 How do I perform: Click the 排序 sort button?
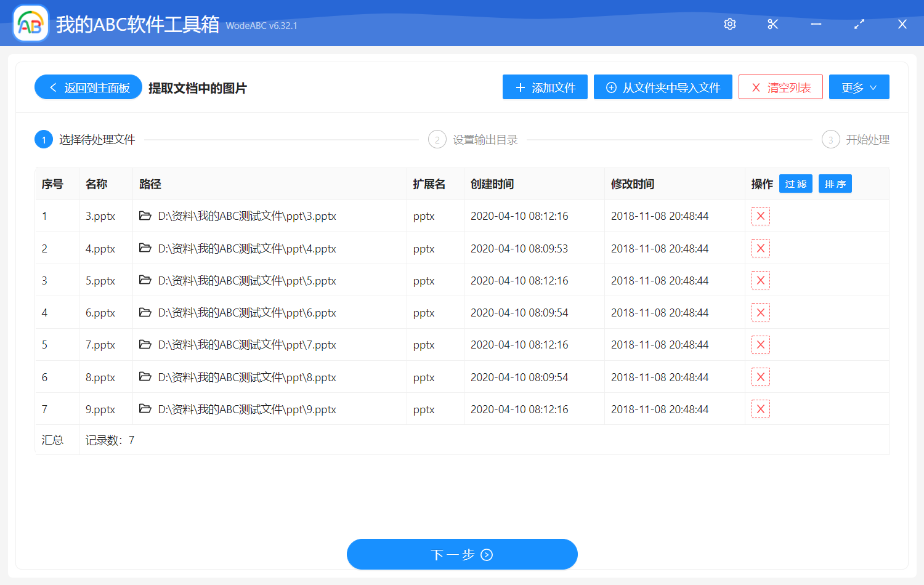pyautogui.click(x=835, y=184)
